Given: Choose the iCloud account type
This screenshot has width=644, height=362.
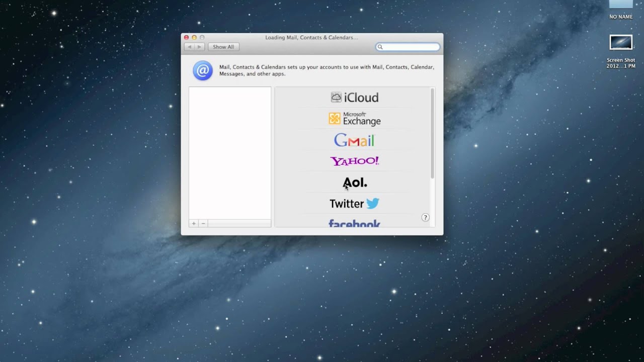Looking at the screenshot, I should click(x=354, y=98).
